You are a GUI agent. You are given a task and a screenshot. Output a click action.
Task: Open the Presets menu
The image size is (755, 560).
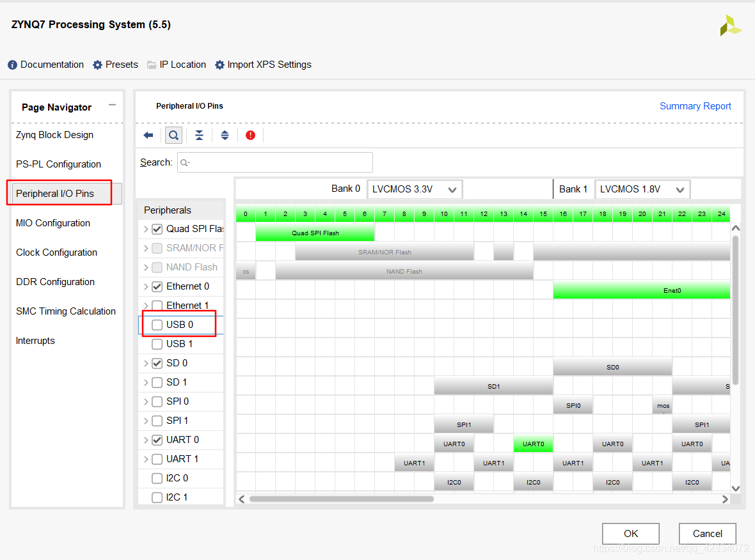coord(122,65)
